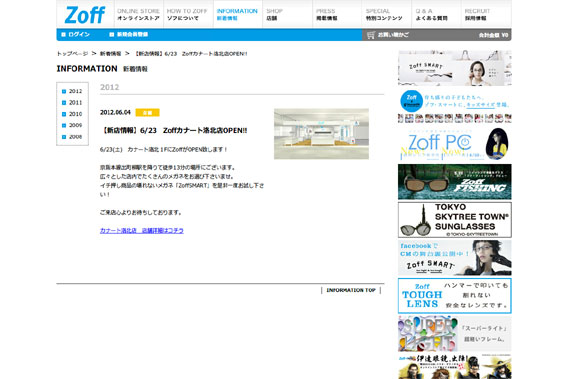The image size is (570, 379).
Task: Open the ONLINE STORE menu
Action: 139,14
